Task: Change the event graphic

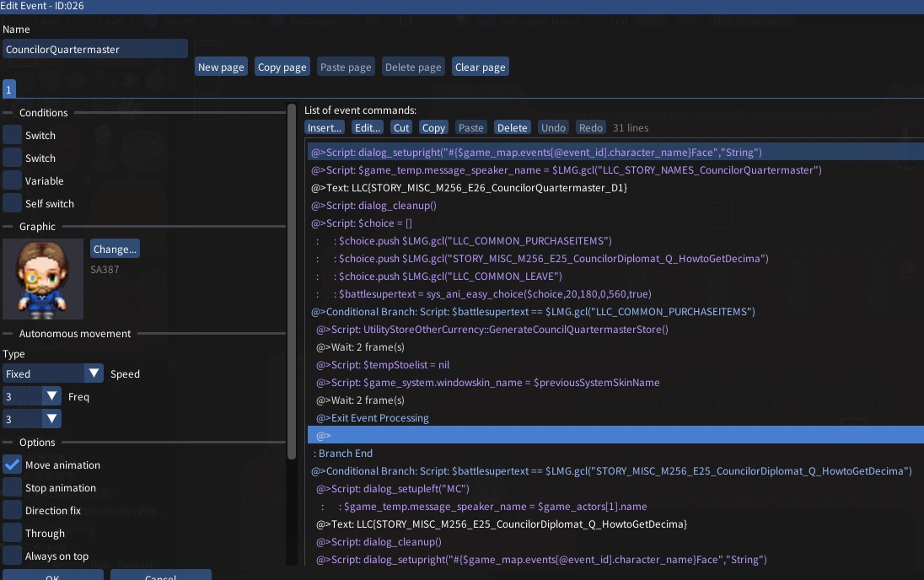Action: pos(115,249)
